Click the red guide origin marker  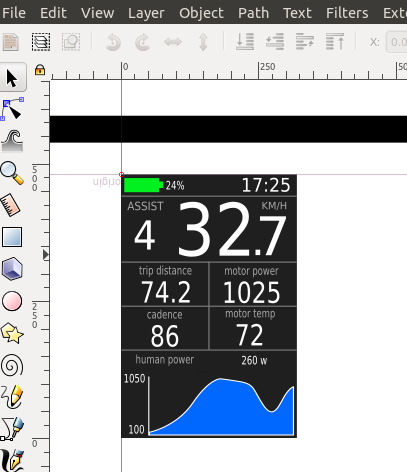point(121,174)
